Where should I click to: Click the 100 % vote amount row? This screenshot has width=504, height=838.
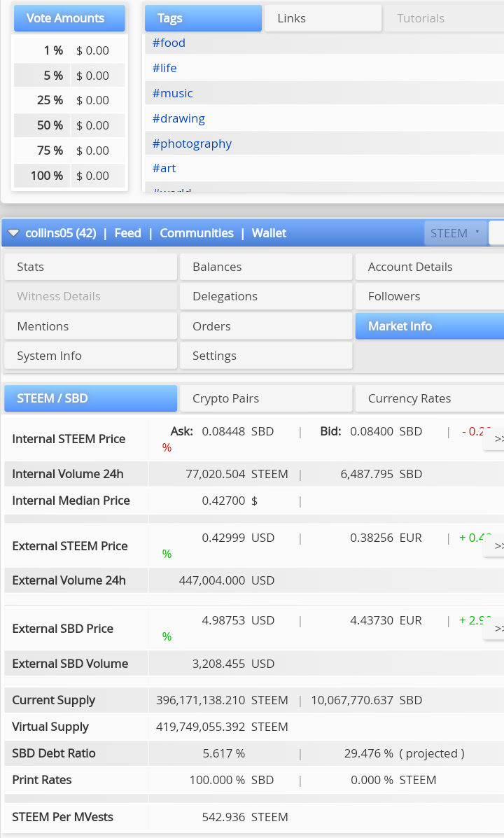(x=69, y=175)
